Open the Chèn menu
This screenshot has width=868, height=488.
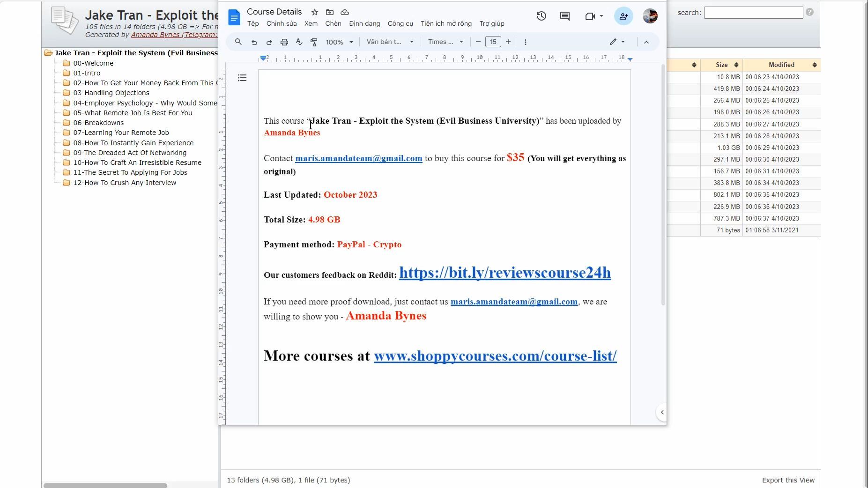(334, 23)
